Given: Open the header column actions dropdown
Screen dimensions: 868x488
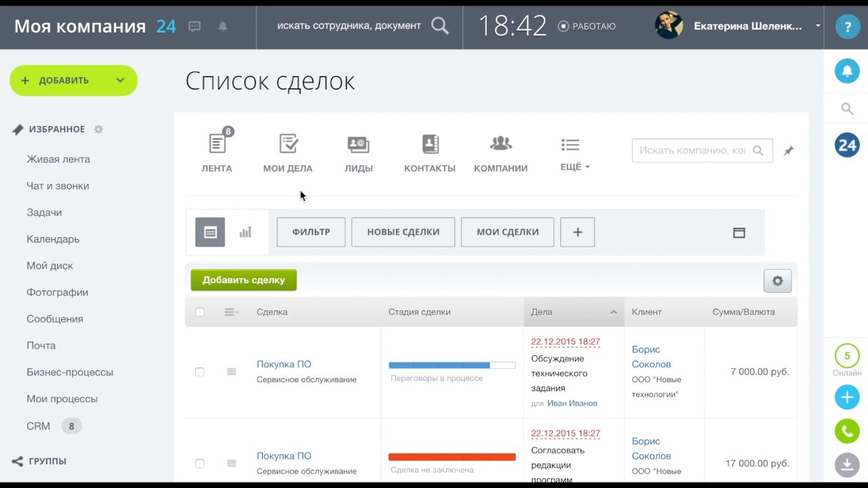Looking at the screenshot, I should [x=231, y=312].
